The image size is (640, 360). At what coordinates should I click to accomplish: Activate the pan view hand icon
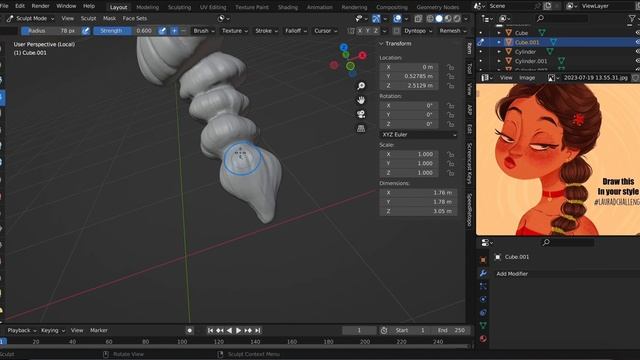tap(361, 100)
